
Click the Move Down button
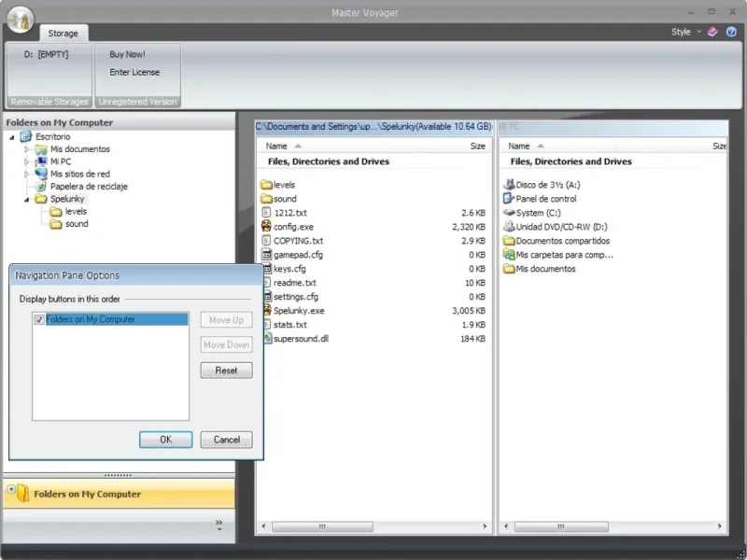pos(226,344)
